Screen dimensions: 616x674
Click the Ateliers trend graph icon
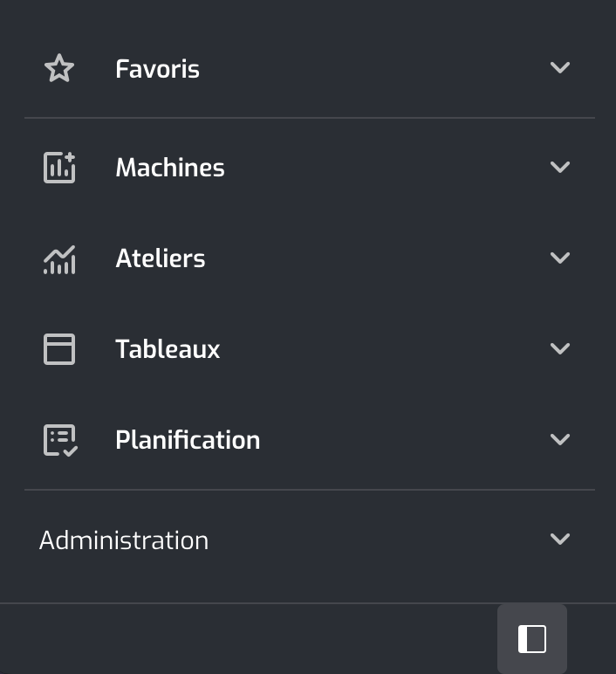pyautogui.click(x=59, y=259)
